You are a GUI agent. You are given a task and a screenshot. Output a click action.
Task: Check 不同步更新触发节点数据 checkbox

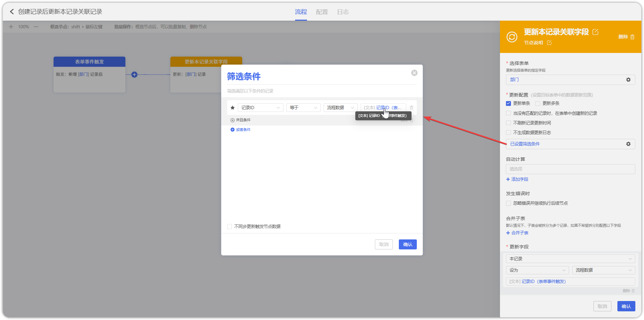(x=230, y=227)
